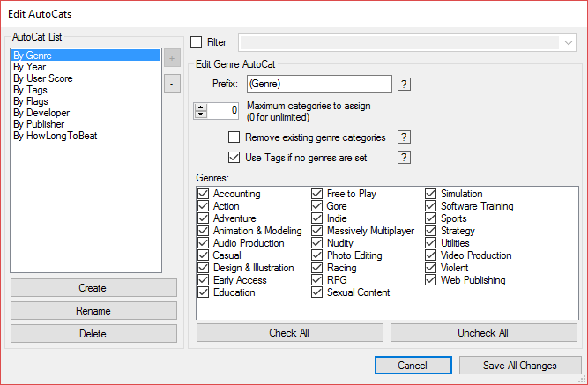Uncheck the Racing genre
This screenshot has width=588, height=385.
(316, 268)
